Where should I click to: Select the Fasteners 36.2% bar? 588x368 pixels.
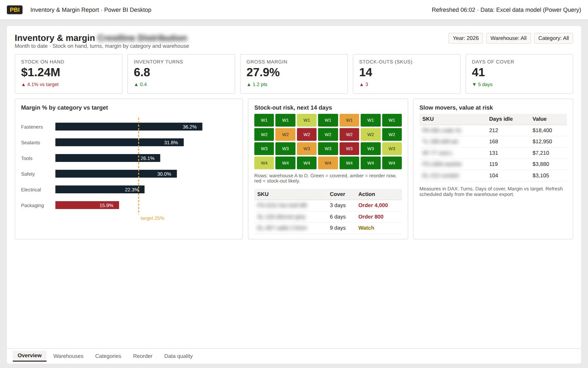[129, 127]
